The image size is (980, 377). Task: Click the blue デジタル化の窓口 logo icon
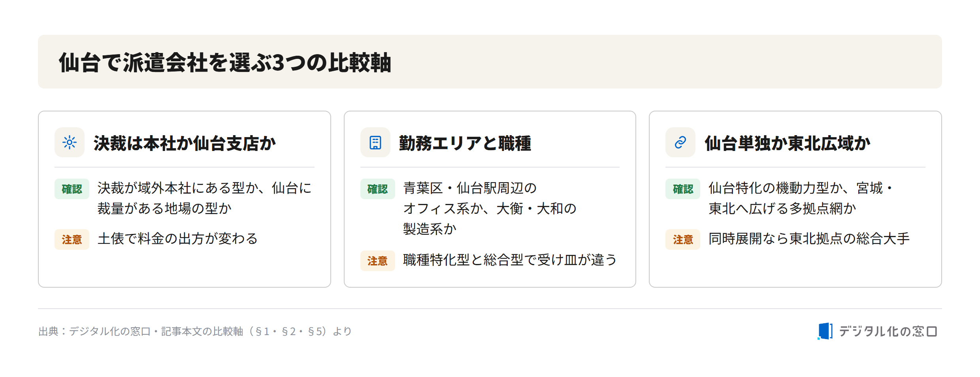coord(825,331)
